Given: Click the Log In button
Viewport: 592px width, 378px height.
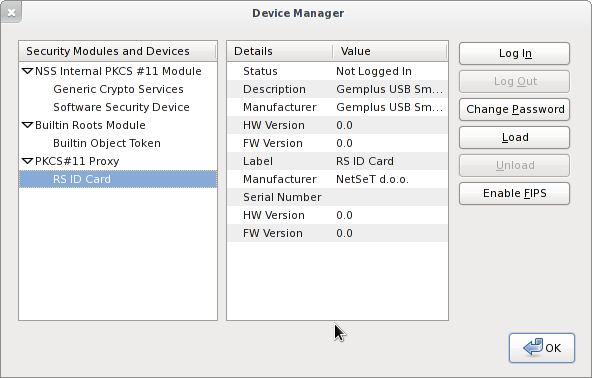Looking at the screenshot, I should (x=514, y=53).
